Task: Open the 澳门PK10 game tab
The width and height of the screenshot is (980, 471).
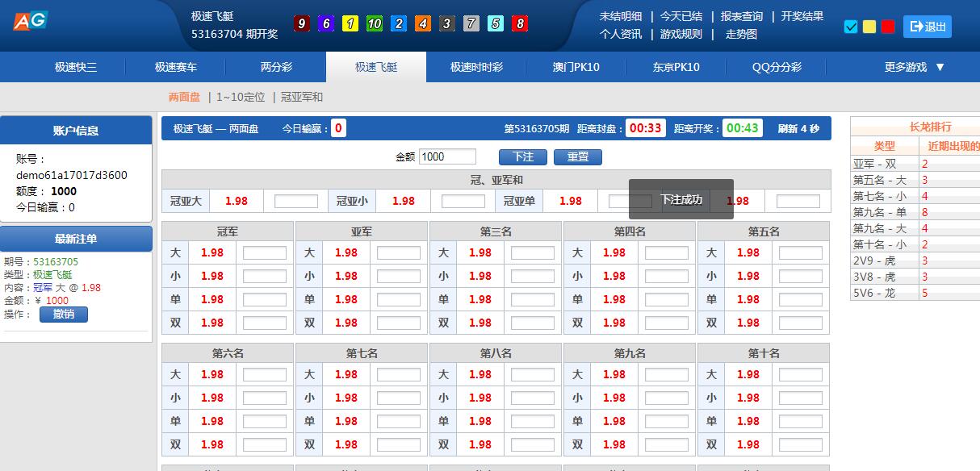Action: (576, 67)
